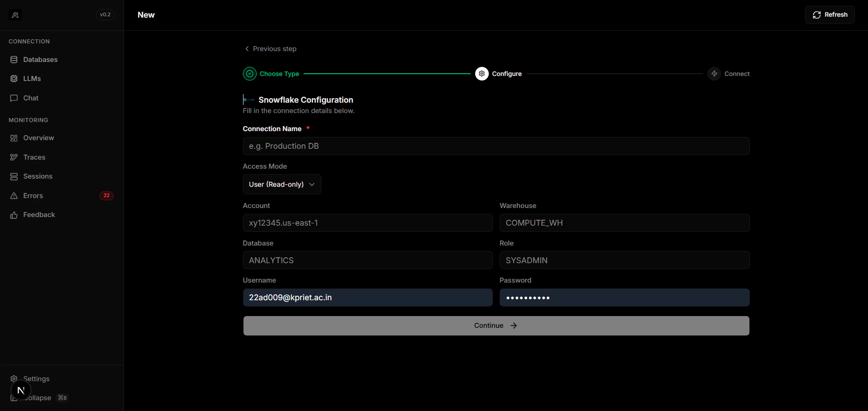Focus the Warehouse input field
The image size is (868, 411).
pos(625,223)
